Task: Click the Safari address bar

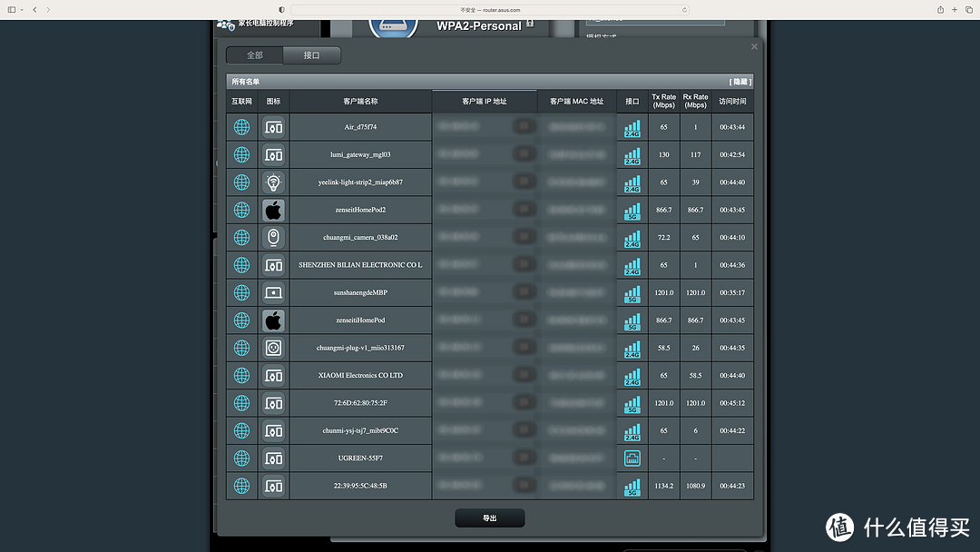Action: tap(490, 9)
